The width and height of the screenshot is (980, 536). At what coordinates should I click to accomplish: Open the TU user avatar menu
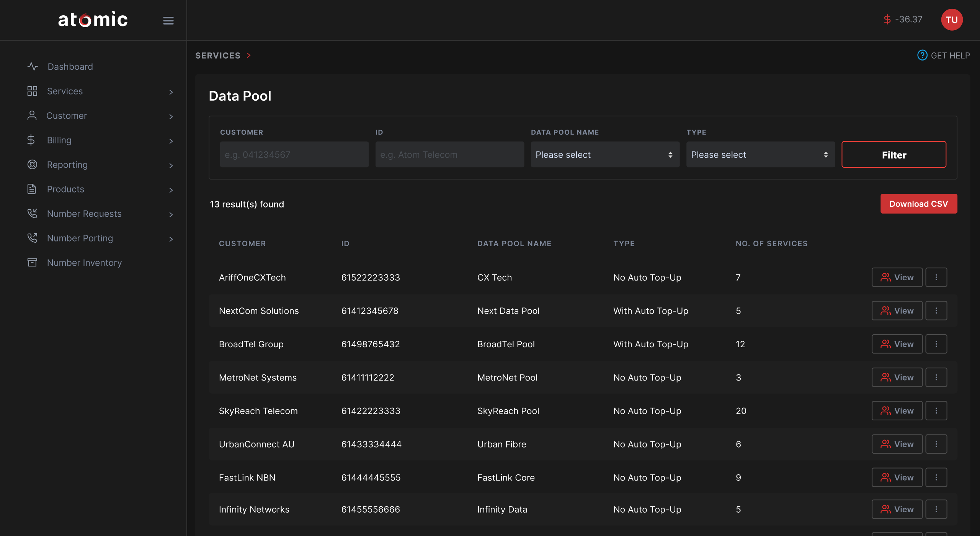click(x=951, y=20)
